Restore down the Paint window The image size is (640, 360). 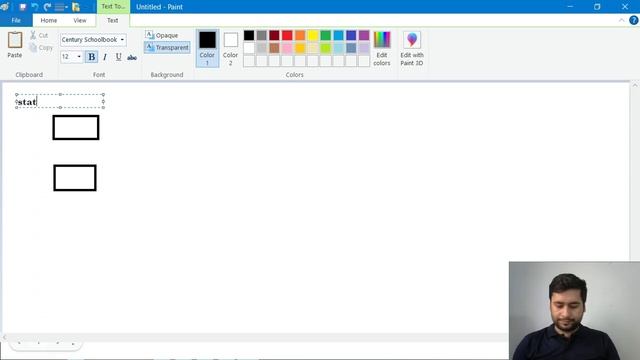(x=597, y=7)
